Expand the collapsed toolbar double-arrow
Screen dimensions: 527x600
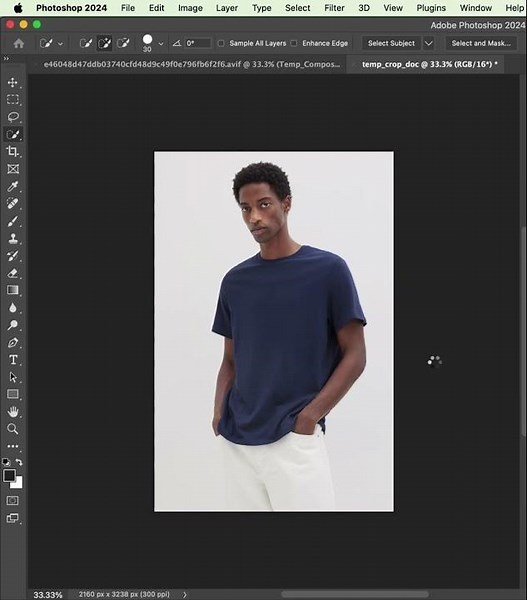point(6,59)
